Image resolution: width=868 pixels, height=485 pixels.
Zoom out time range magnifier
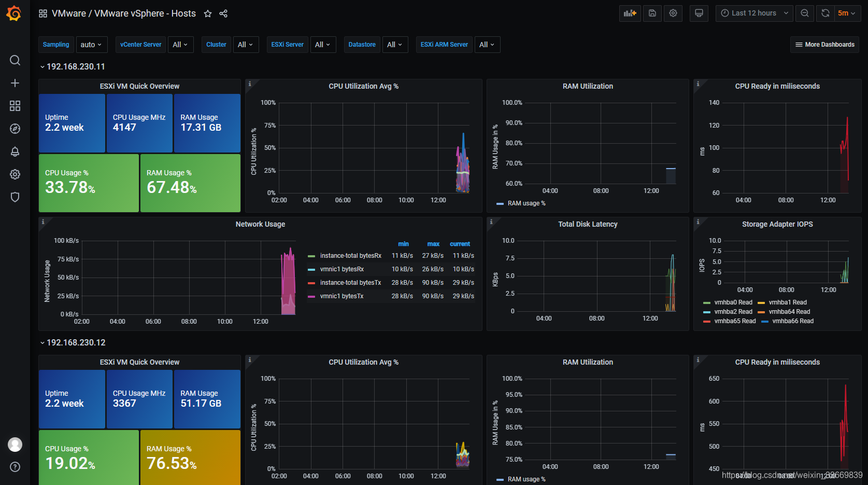[805, 13]
